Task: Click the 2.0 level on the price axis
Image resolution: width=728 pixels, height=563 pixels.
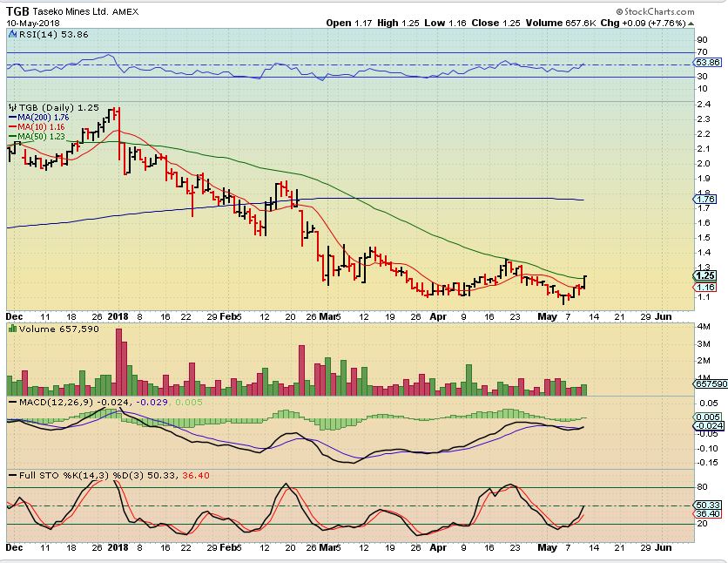Action: 704,164
